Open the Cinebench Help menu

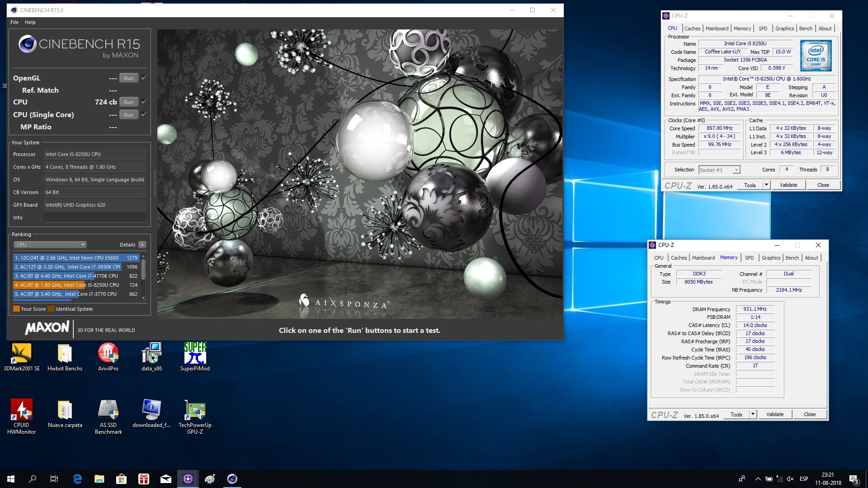click(30, 22)
